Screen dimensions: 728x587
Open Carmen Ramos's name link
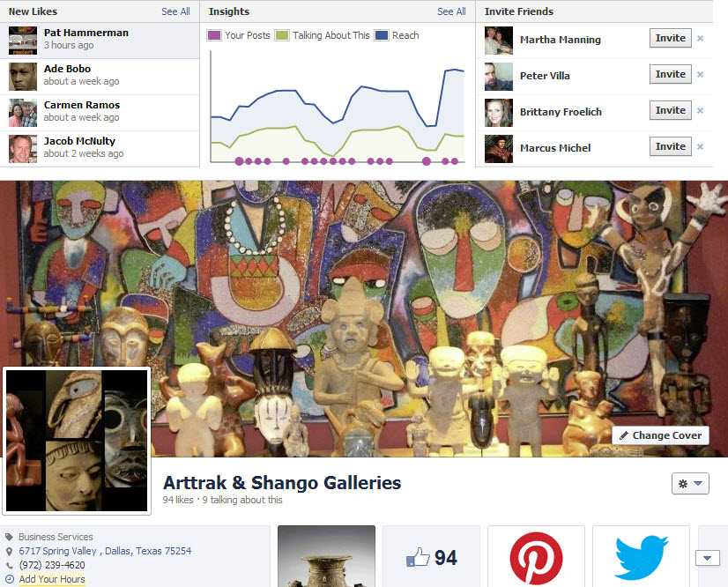(82, 105)
